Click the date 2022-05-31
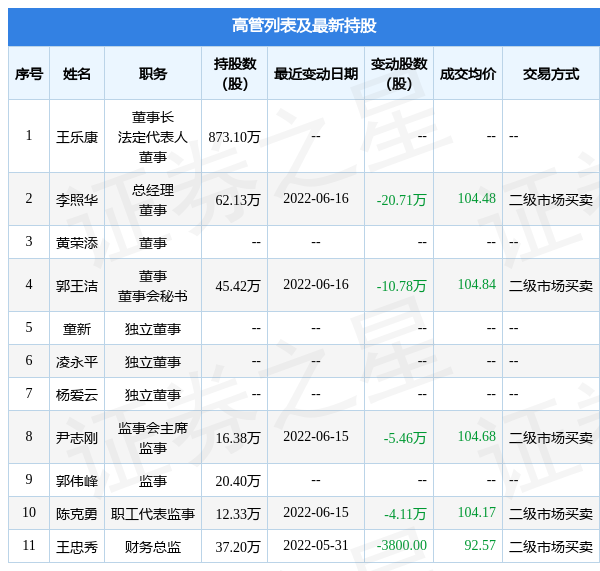 316,545
